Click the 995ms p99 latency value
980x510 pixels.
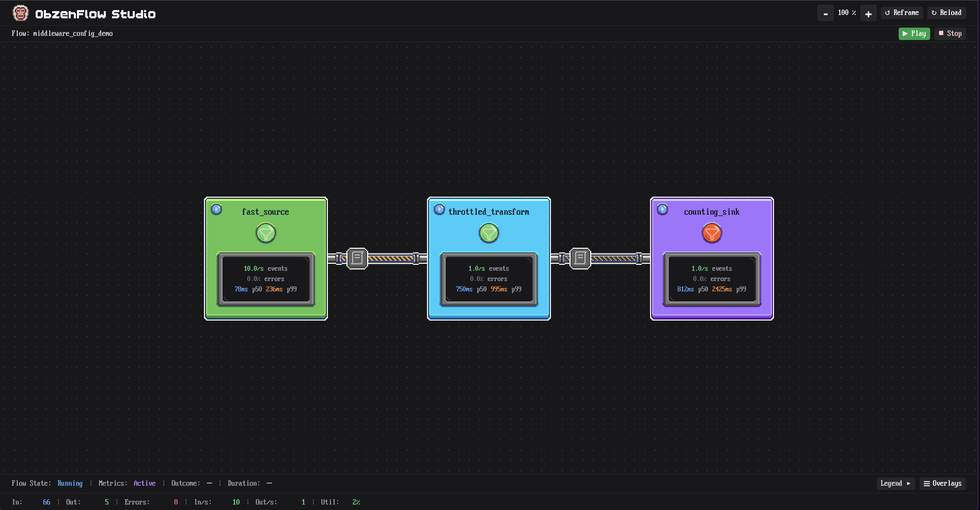(x=499, y=289)
